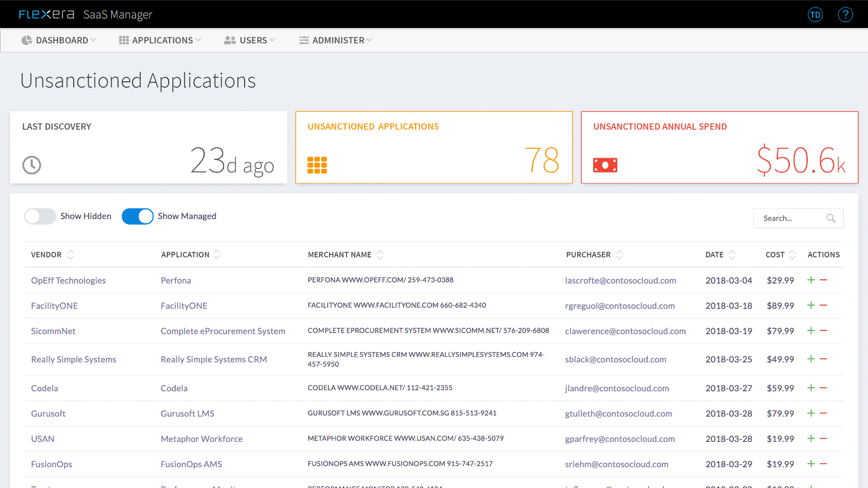The width and height of the screenshot is (868, 488).
Task: Click the red money spend icon
Action: [x=605, y=165]
